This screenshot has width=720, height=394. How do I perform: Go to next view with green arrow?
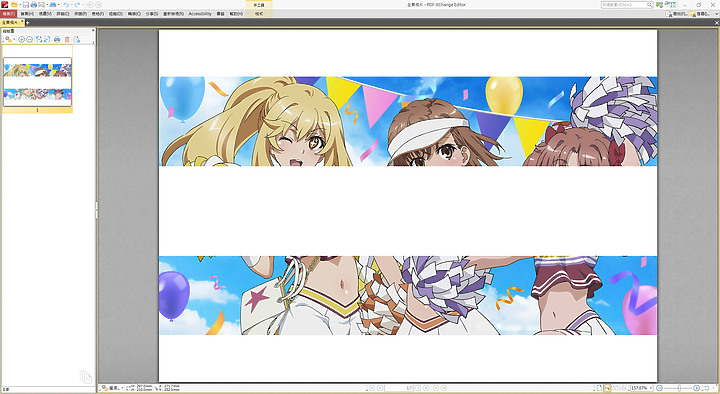[x=99, y=5]
